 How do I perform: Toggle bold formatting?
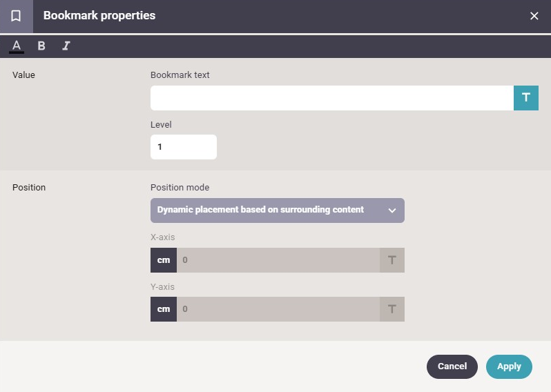[41, 46]
